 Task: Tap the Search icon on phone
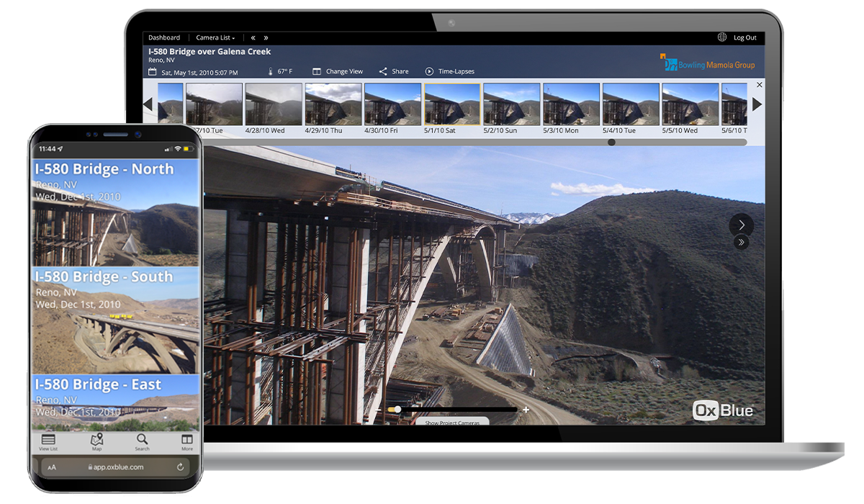(x=142, y=440)
